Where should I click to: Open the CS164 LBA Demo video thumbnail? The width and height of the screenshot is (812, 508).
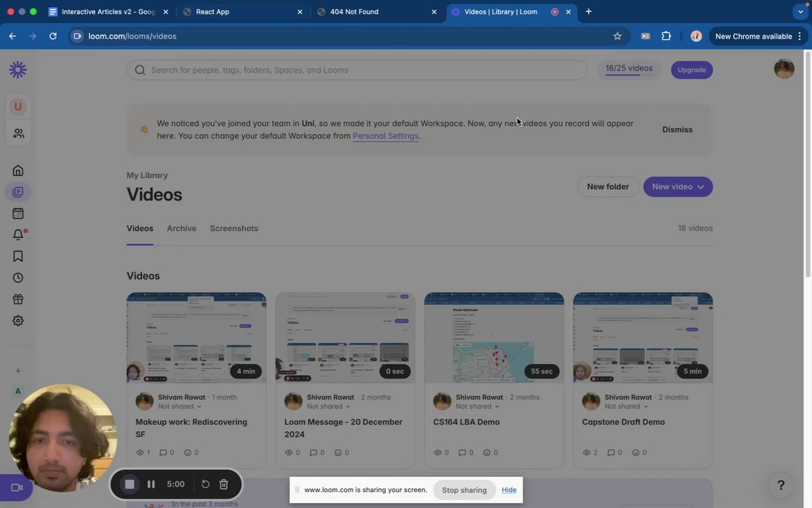pyautogui.click(x=494, y=337)
